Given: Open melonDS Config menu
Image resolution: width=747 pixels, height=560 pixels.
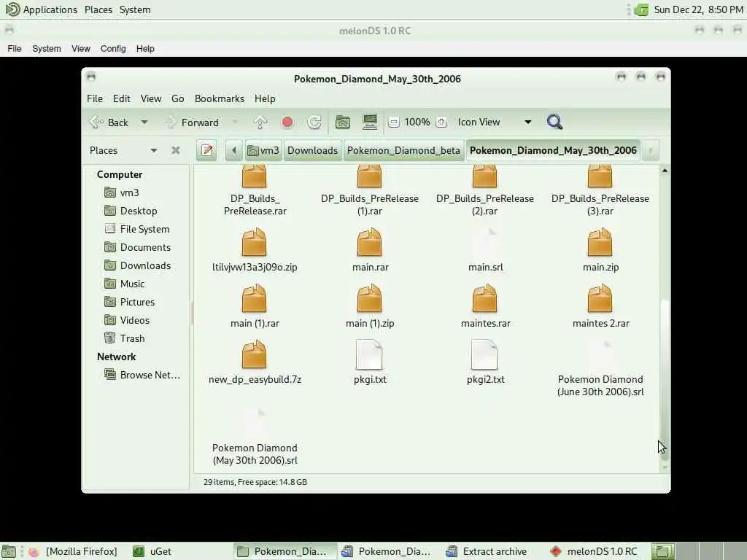Looking at the screenshot, I should click(x=113, y=49).
